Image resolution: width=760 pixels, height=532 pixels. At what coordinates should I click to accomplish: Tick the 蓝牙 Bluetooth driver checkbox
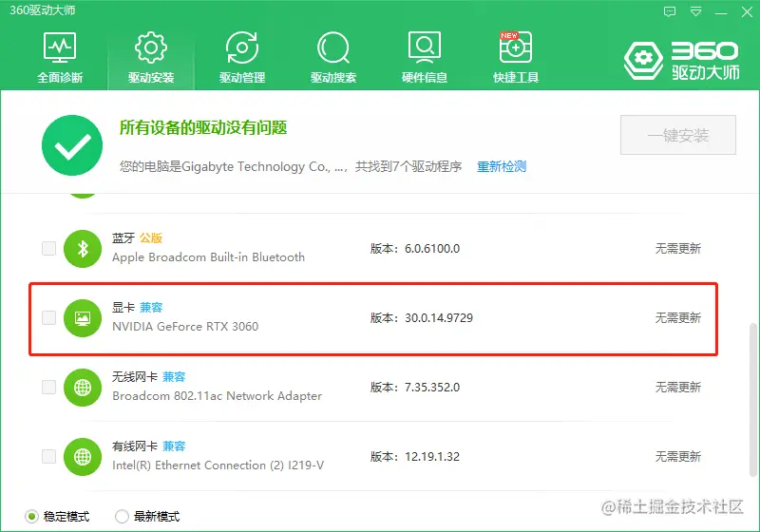[49, 249]
